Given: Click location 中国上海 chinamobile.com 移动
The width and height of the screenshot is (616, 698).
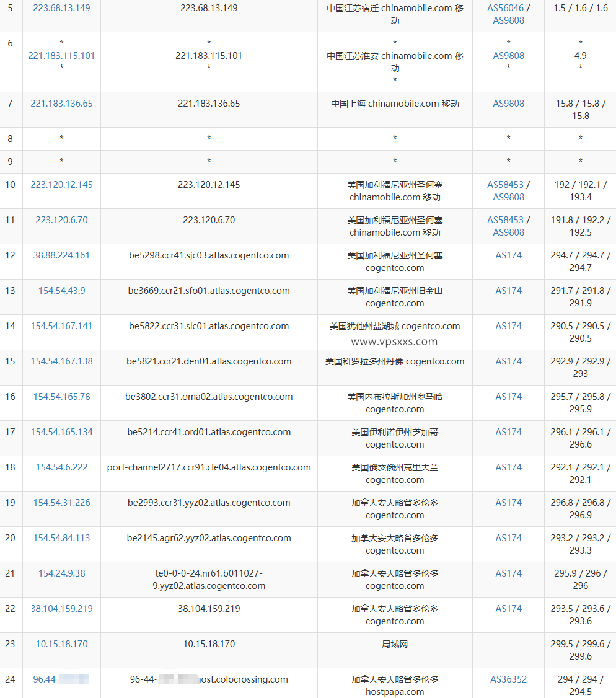Looking at the screenshot, I should [x=395, y=104].
